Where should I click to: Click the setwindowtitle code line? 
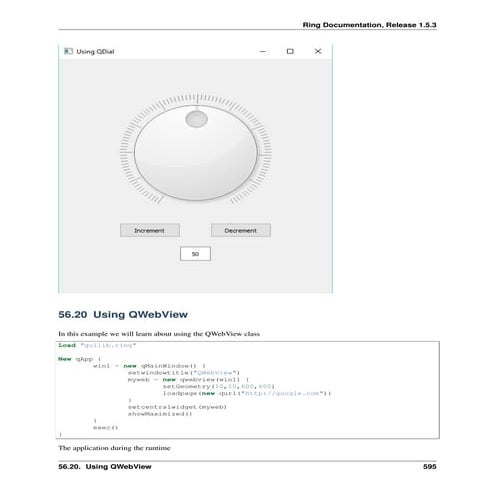click(x=184, y=373)
